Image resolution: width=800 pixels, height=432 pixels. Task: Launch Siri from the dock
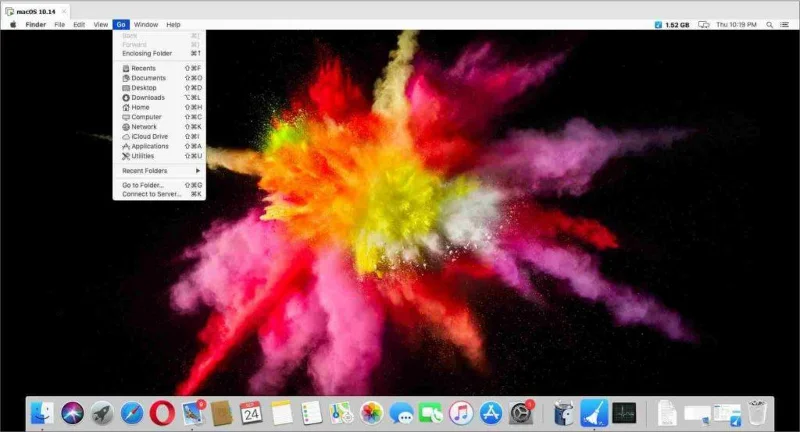coord(72,412)
